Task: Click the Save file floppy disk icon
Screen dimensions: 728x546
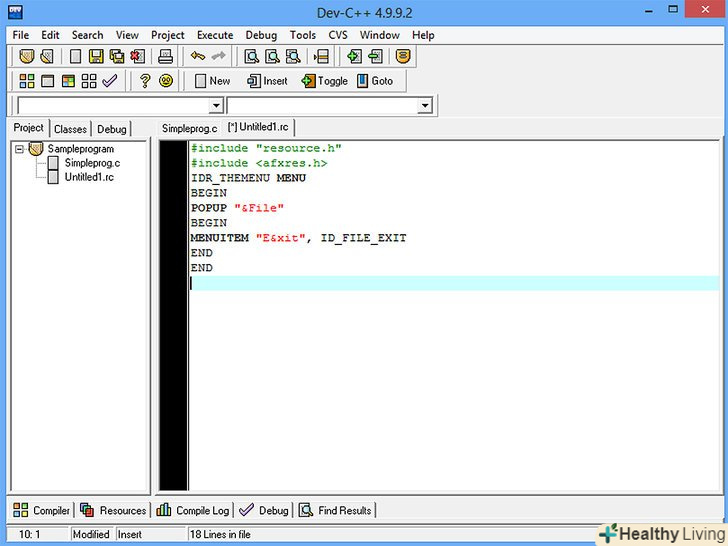Action: click(96, 57)
